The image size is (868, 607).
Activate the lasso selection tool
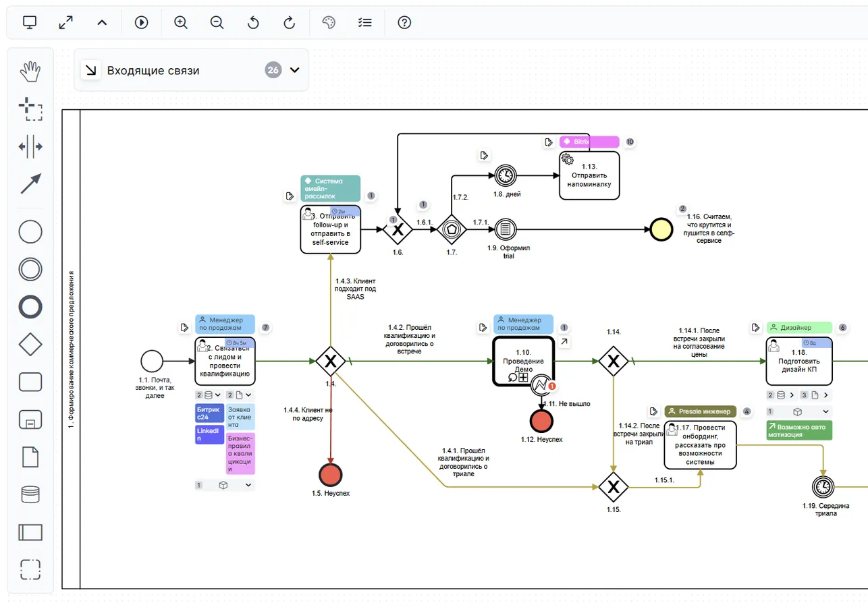pyautogui.click(x=30, y=109)
